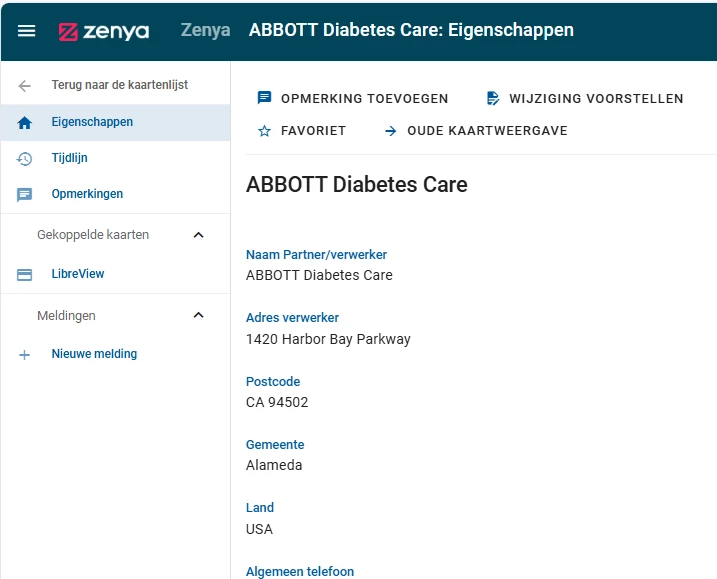Go back via Terug naar de kaartenlijst
Image resolution: width=717 pixels, height=579 pixels.
pyautogui.click(x=120, y=85)
